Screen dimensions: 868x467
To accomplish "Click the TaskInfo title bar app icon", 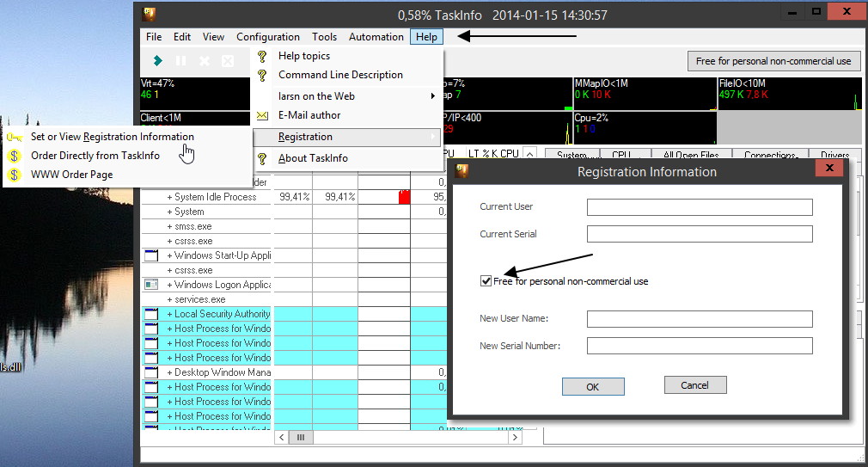I will 149,15.
